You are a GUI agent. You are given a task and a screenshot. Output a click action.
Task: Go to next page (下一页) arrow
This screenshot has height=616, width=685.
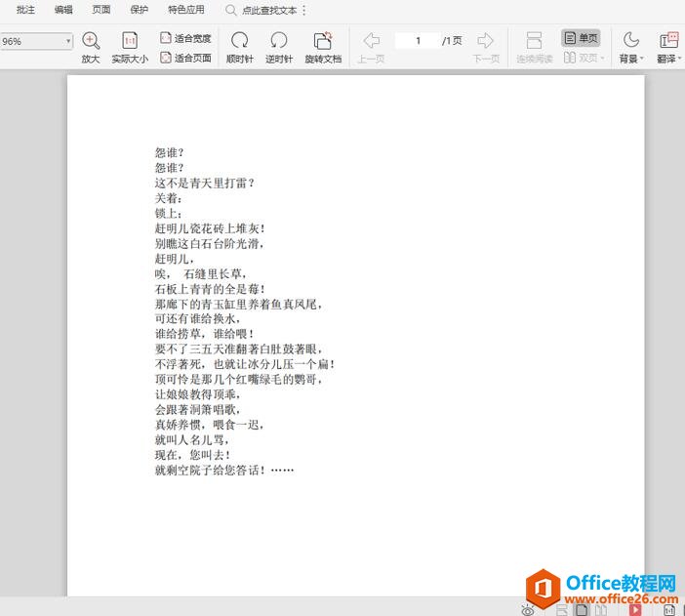[x=486, y=41]
